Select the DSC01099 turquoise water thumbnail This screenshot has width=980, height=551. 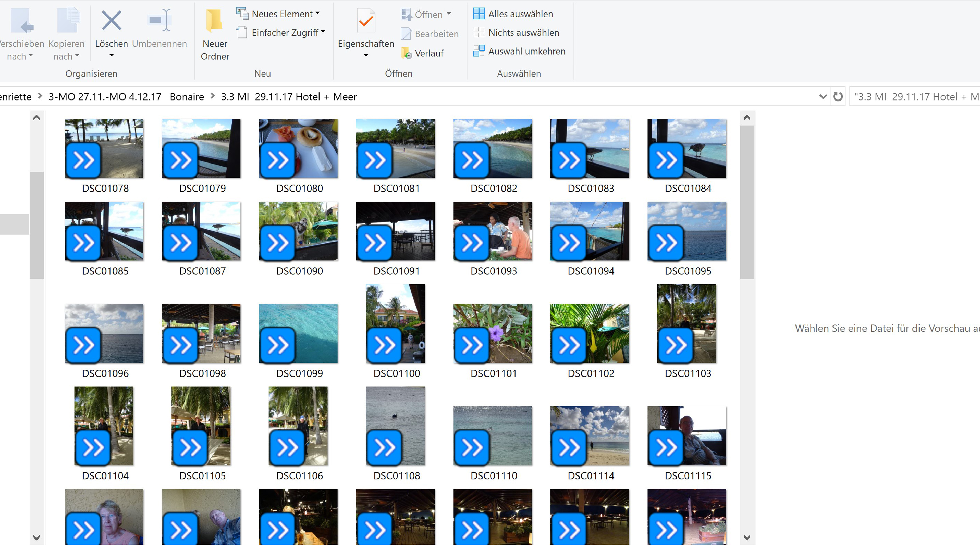(298, 333)
